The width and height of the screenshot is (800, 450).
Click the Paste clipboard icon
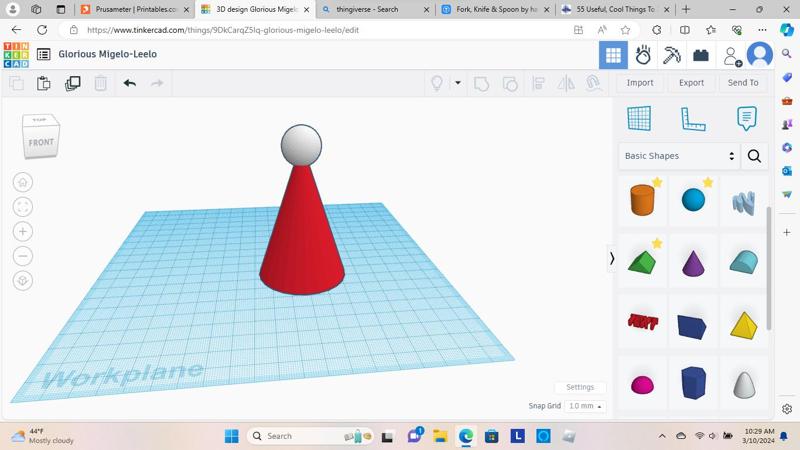44,83
